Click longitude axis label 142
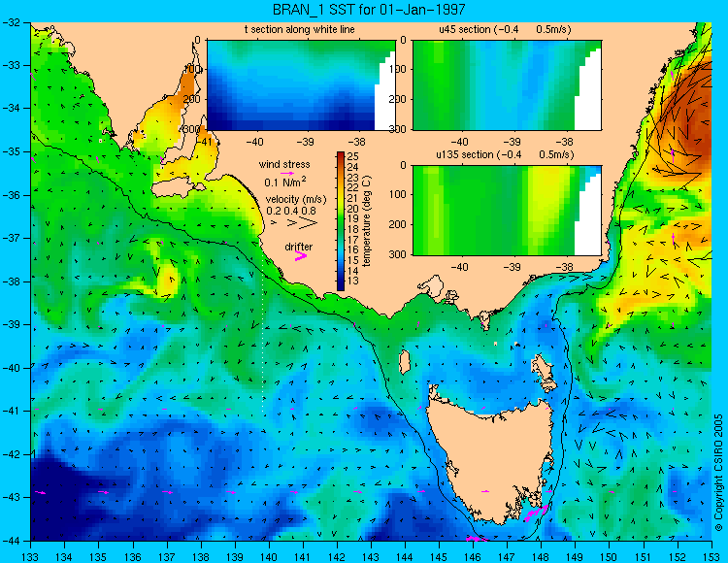728x563 pixels. point(337,557)
